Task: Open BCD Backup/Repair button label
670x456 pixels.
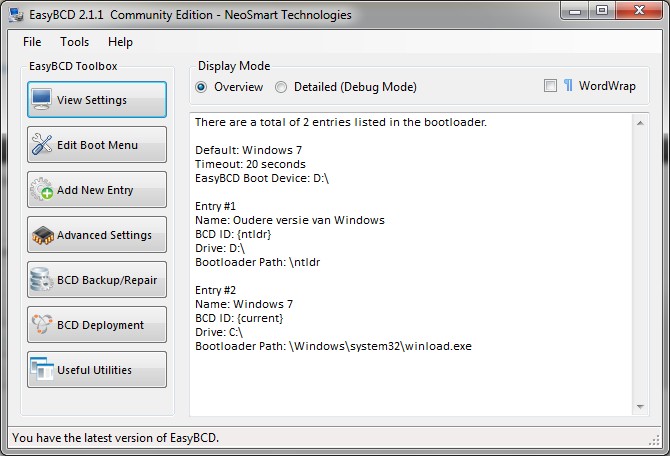Action: pyautogui.click(x=107, y=280)
